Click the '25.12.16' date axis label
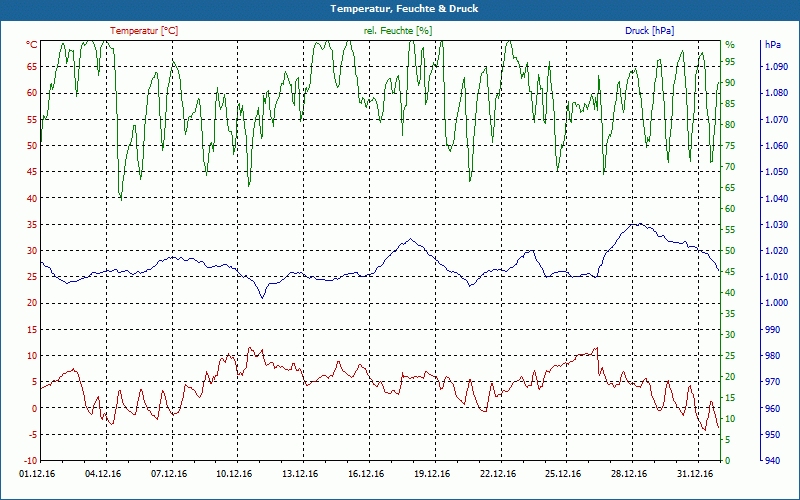 pyautogui.click(x=563, y=474)
